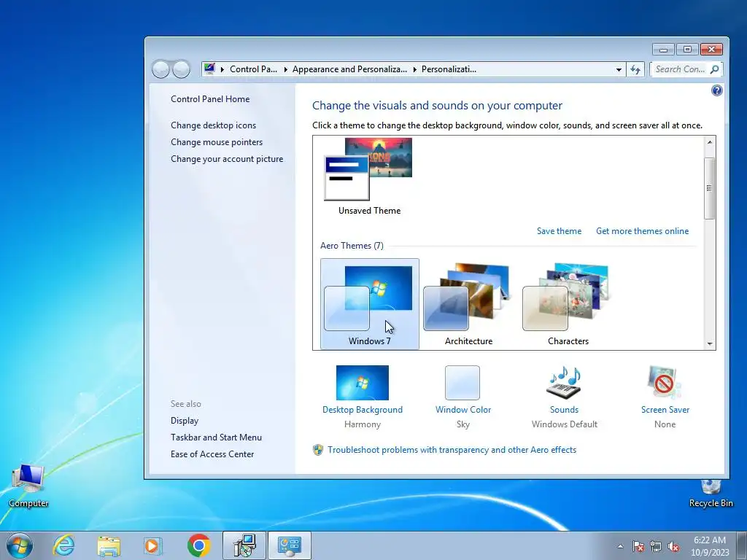Click the search magnifier icon
This screenshot has width=747, height=560.
click(x=714, y=69)
